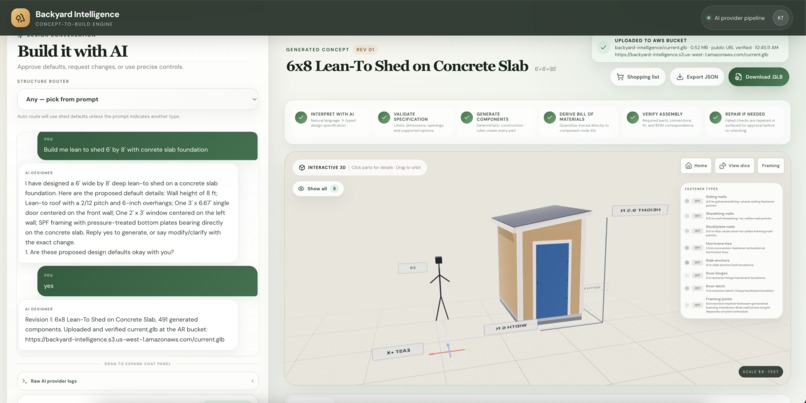Click the Interactive 3D cube icon
806x403 pixels.
pos(302,168)
